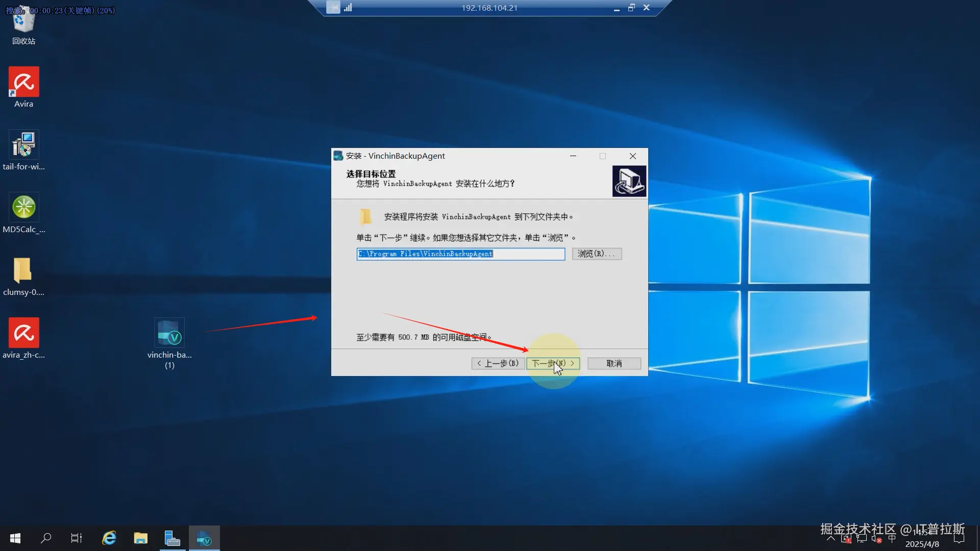980x551 pixels.
Task: Click the 浏览(R) browse button
Action: click(x=596, y=254)
